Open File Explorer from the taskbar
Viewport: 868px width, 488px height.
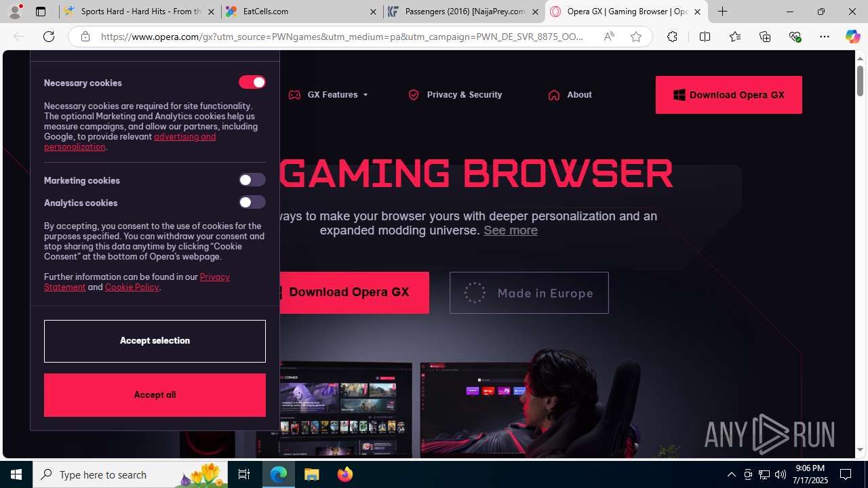pyautogui.click(x=311, y=474)
